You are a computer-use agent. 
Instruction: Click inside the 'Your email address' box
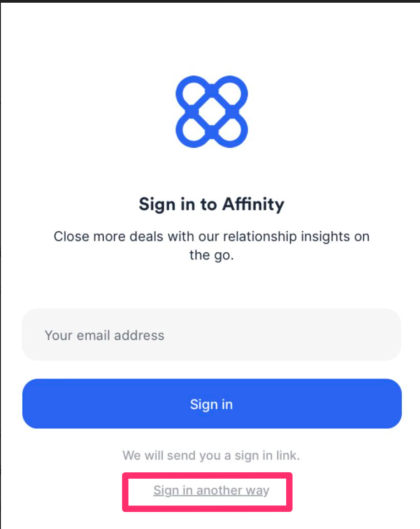pyautogui.click(x=211, y=335)
